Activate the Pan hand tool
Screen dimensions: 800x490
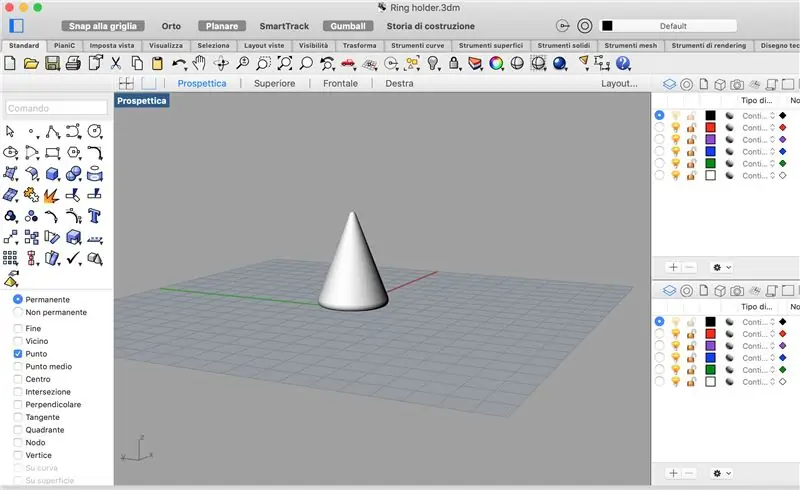click(x=199, y=63)
